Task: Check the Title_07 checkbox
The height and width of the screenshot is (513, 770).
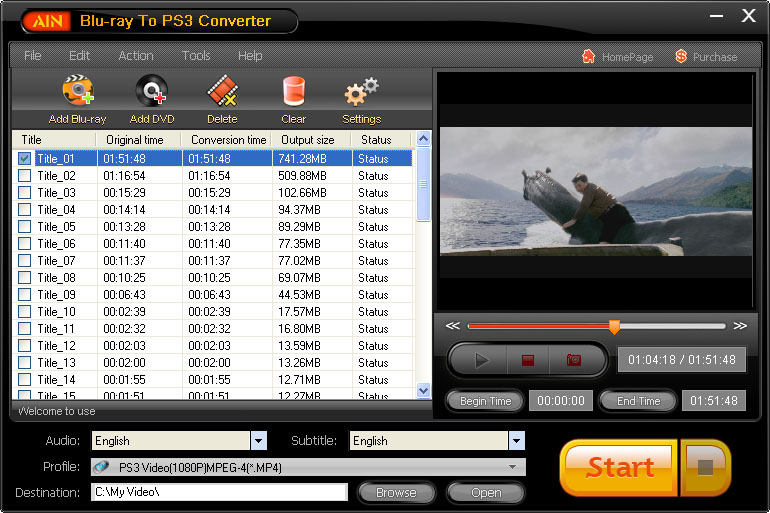Action: 25,261
